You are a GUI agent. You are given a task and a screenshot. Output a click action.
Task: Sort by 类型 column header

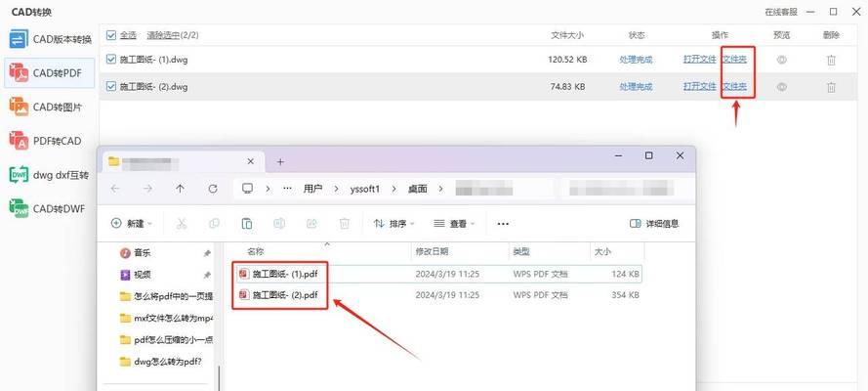tap(521, 251)
